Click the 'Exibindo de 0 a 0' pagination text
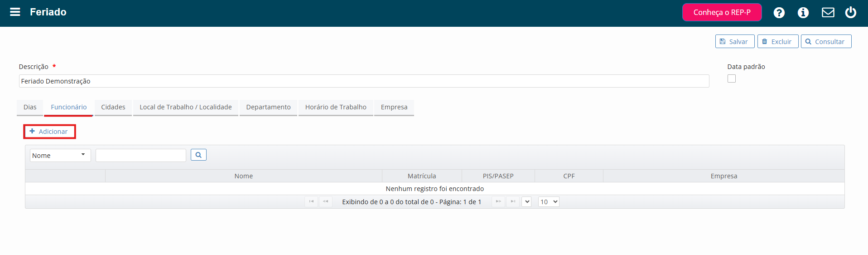 point(411,202)
